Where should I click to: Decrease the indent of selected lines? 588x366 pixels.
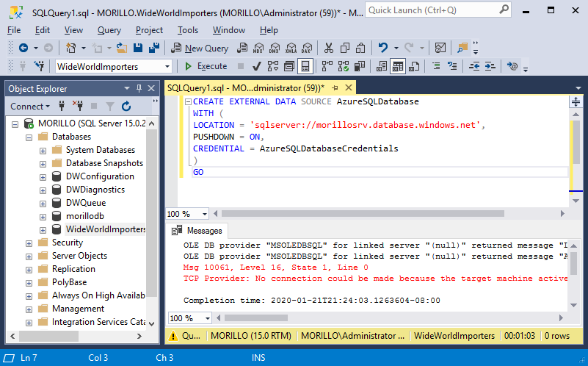(x=474, y=66)
